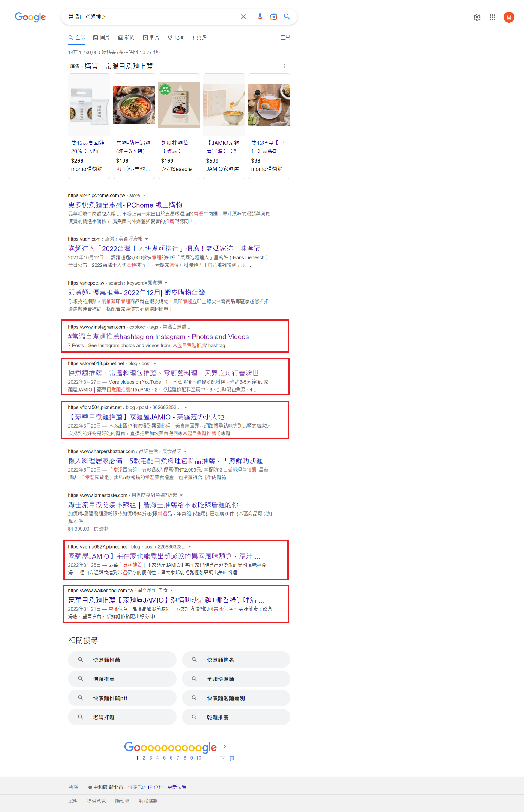The width and height of the screenshot is (524, 812).
Task: Click 下一頁 next page link
Action: 227,758
